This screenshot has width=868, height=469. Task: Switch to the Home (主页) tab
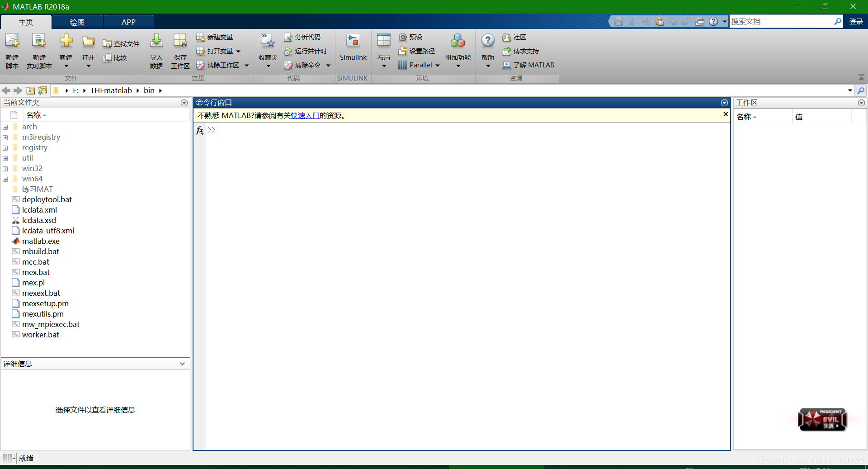(26, 22)
